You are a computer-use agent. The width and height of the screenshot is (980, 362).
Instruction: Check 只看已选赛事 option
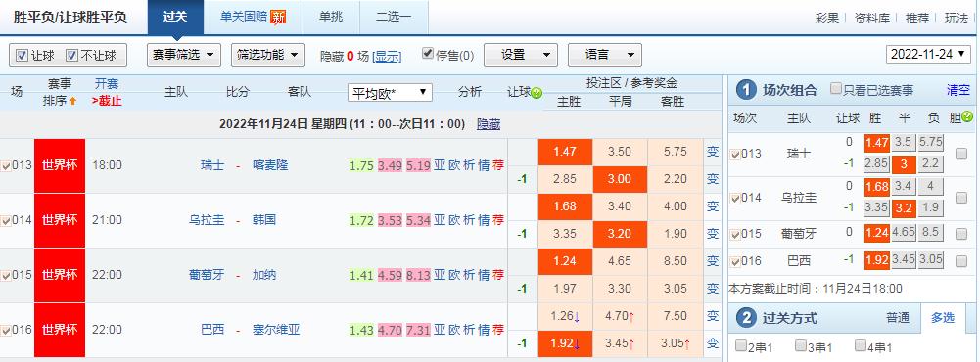pos(836,89)
